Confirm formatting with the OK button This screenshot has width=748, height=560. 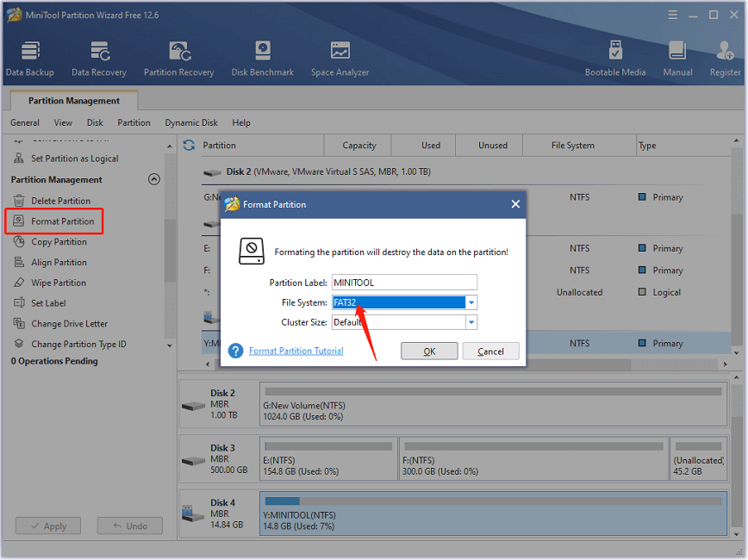429,351
